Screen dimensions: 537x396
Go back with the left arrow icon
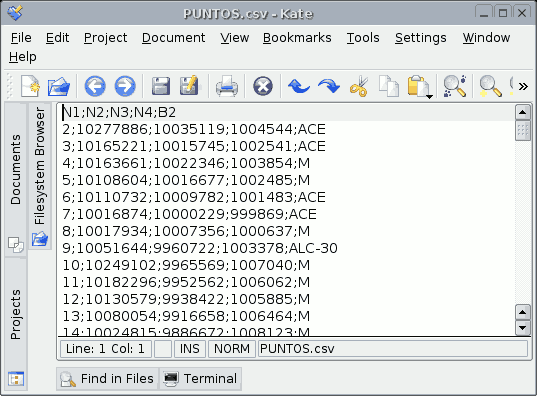[95, 86]
